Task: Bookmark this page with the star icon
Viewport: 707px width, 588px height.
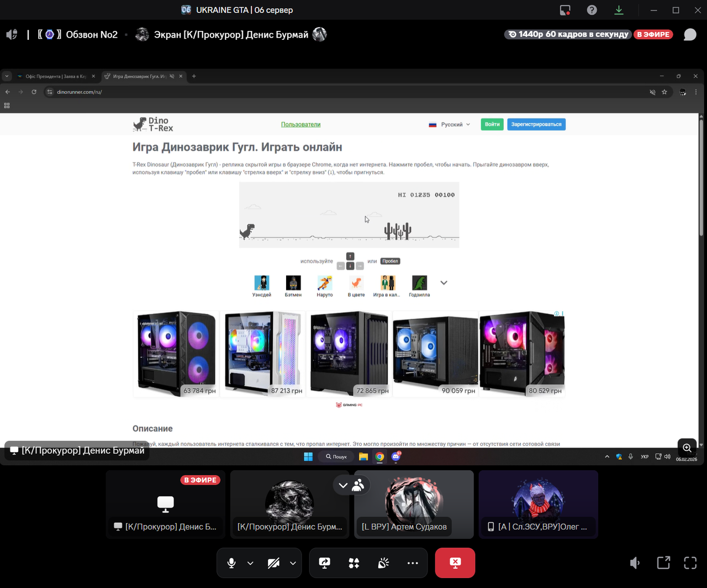Action: pos(664,92)
